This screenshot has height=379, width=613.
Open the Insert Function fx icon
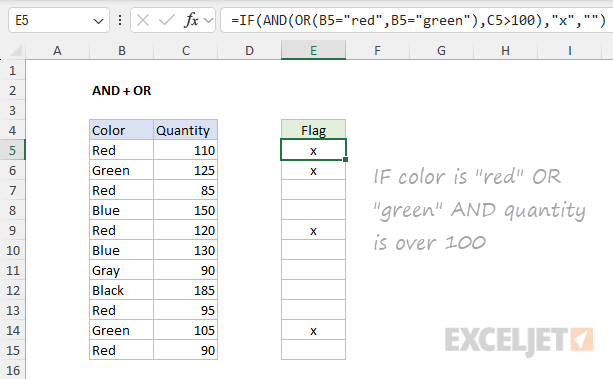[x=191, y=20]
